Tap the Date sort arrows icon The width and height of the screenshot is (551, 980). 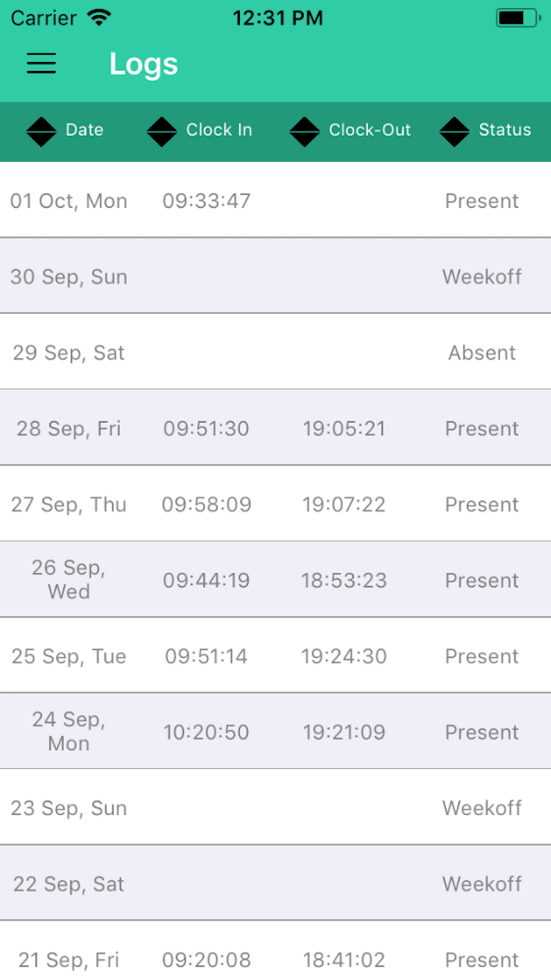41,132
